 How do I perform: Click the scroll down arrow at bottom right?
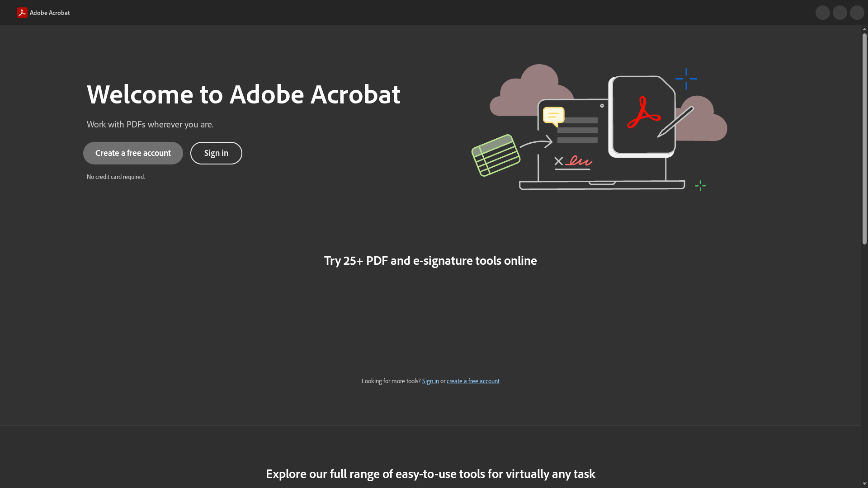[864, 484]
